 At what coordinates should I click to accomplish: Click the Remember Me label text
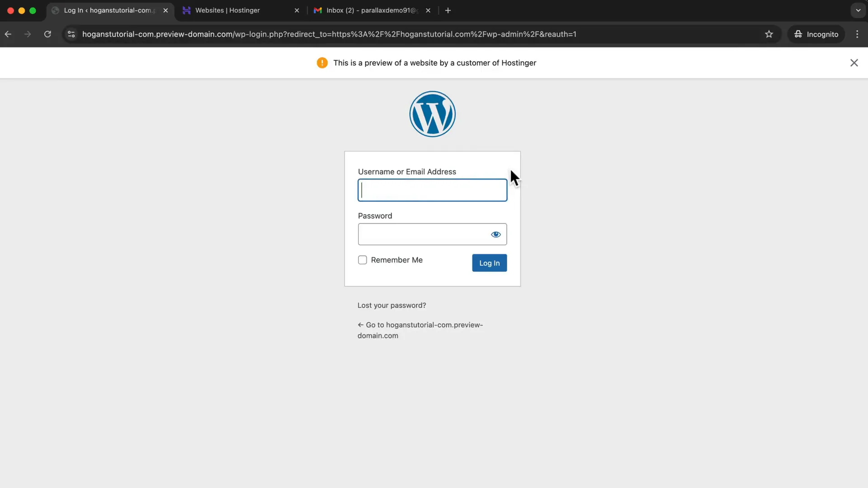pyautogui.click(x=396, y=260)
